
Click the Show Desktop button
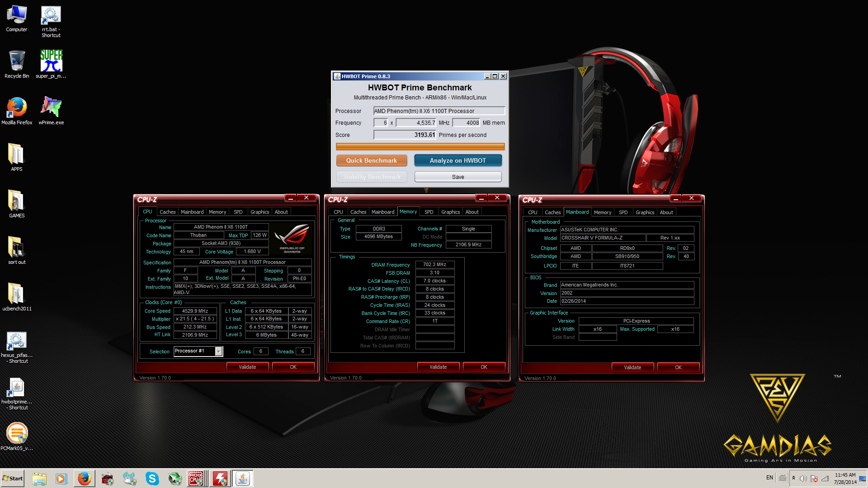tap(863, 479)
